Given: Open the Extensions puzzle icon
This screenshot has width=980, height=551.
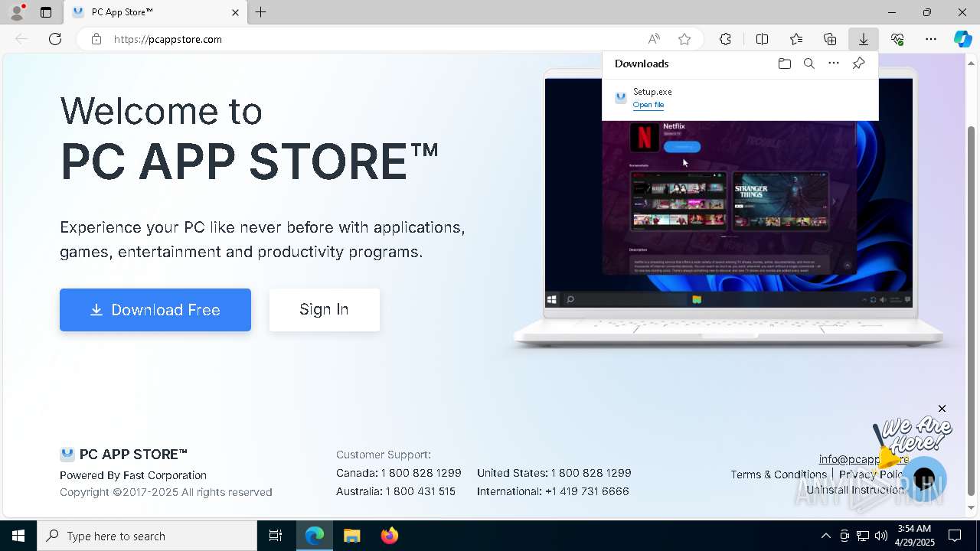Looking at the screenshot, I should 725,39.
